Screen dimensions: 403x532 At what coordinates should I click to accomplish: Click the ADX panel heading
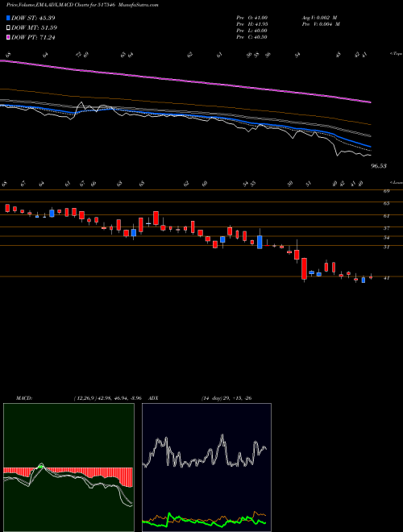tap(154, 397)
